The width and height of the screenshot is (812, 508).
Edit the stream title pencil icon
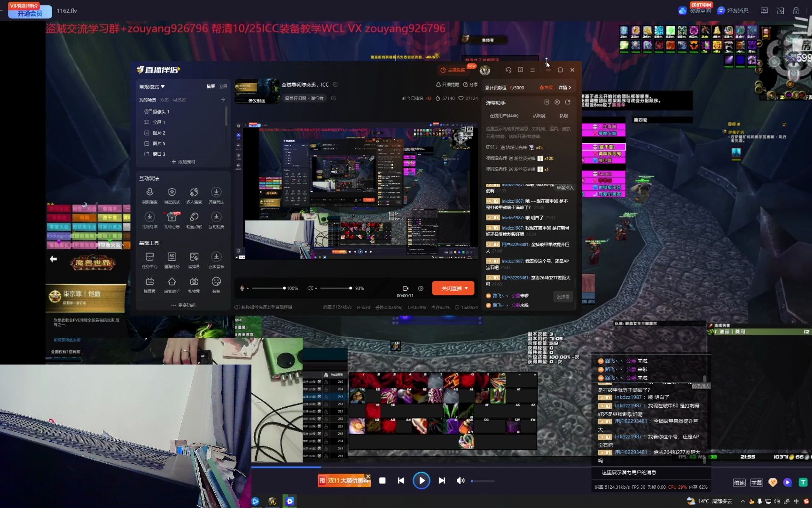tap(335, 85)
